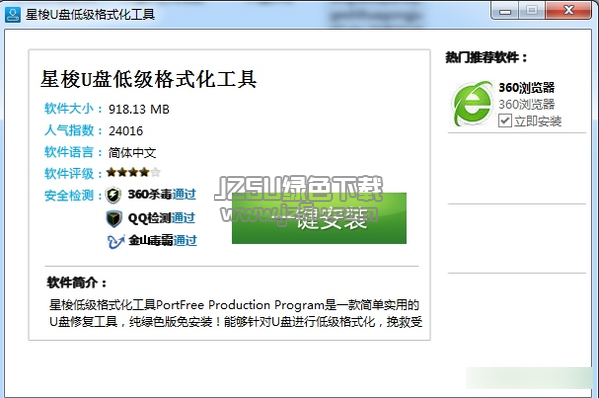Click the 24016 popularity value
This screenshot has width=599, height=398.
coord(126,131)
